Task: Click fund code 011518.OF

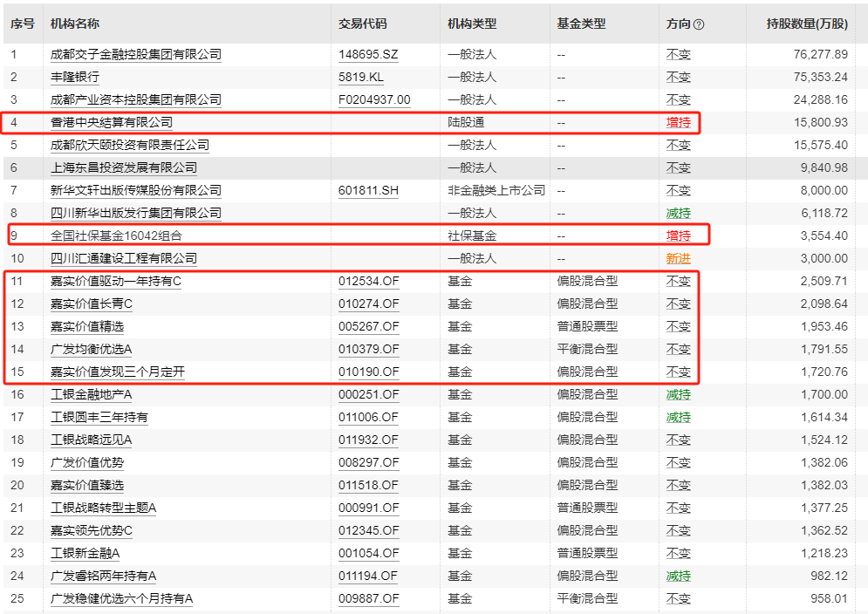Action: pyautogui.click(x=369, y=486)
